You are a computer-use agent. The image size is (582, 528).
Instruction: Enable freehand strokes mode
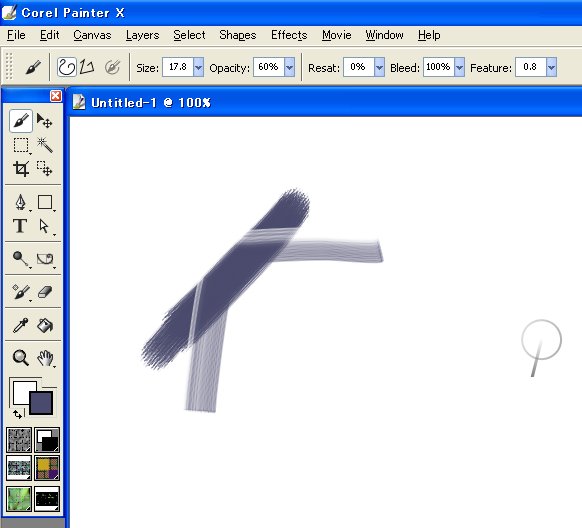66,68
